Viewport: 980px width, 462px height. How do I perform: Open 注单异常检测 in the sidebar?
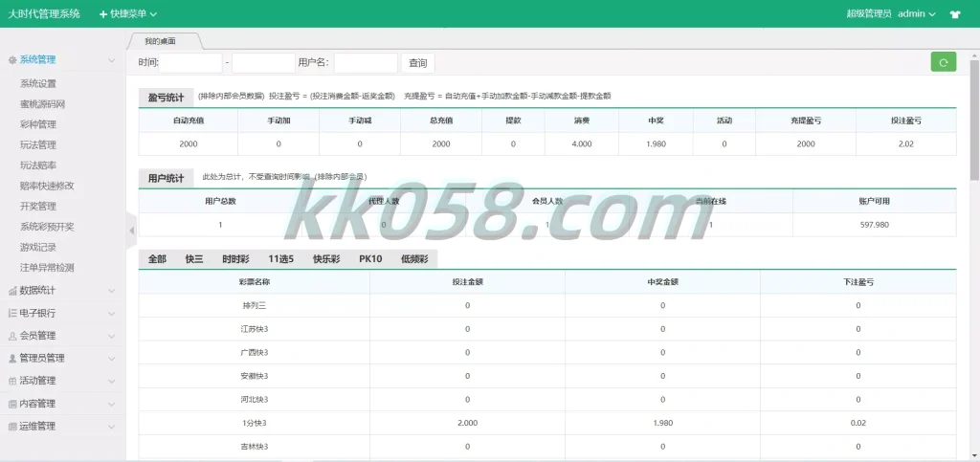click(47, 268)
